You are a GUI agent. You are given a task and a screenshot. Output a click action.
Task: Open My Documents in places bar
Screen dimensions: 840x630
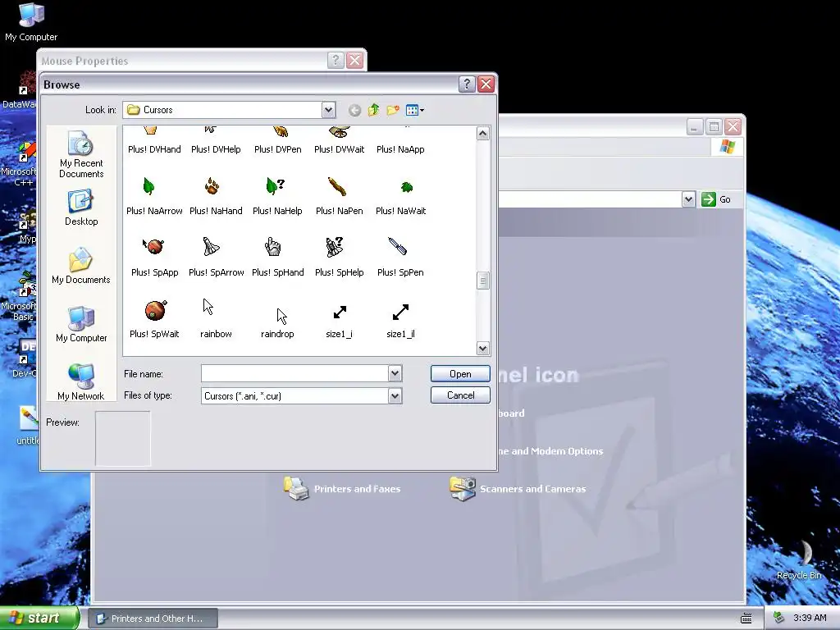click(x=81, y=266)
